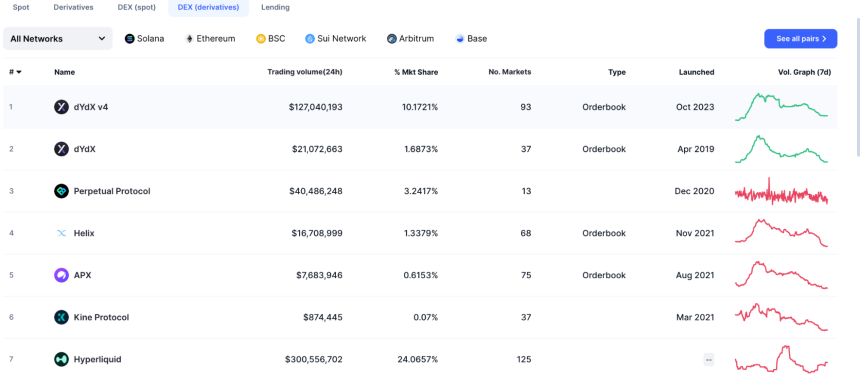This screenshot has width=860, height=378.
Task: Sort by Type column header
Action: pos(616,72)
